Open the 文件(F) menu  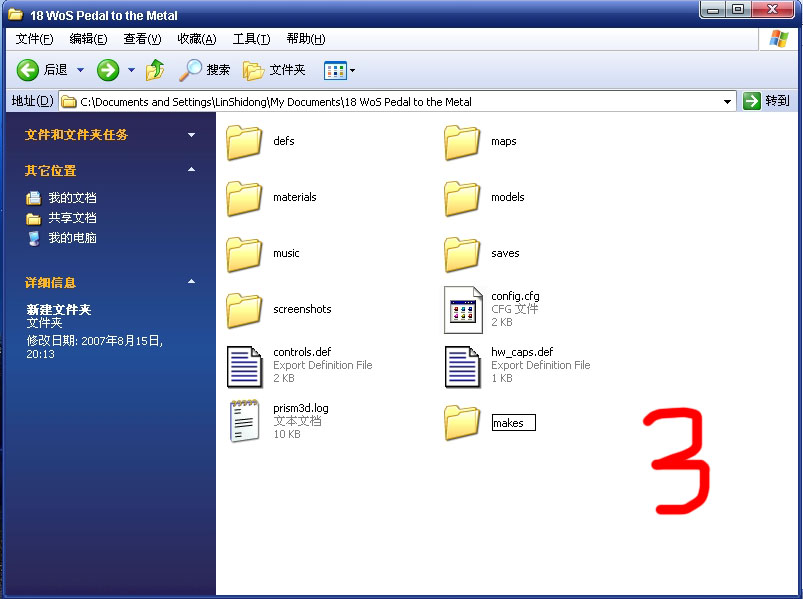tap(34, 39)
